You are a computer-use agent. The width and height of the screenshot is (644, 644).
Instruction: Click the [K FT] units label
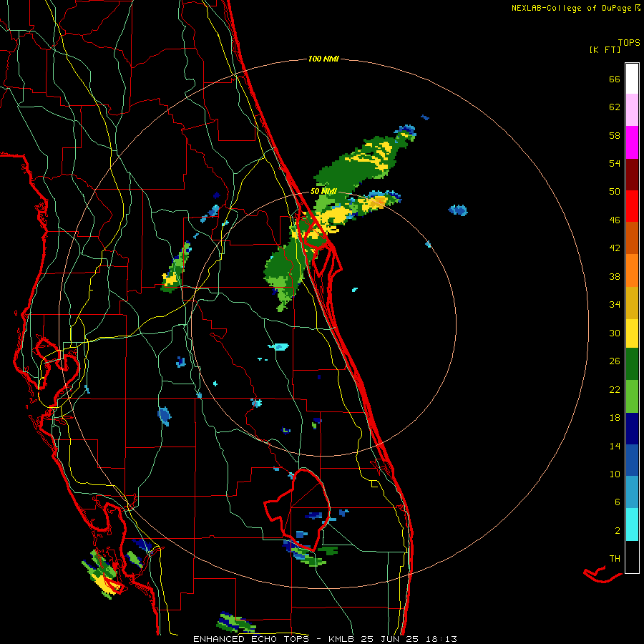tap(605, 49)
